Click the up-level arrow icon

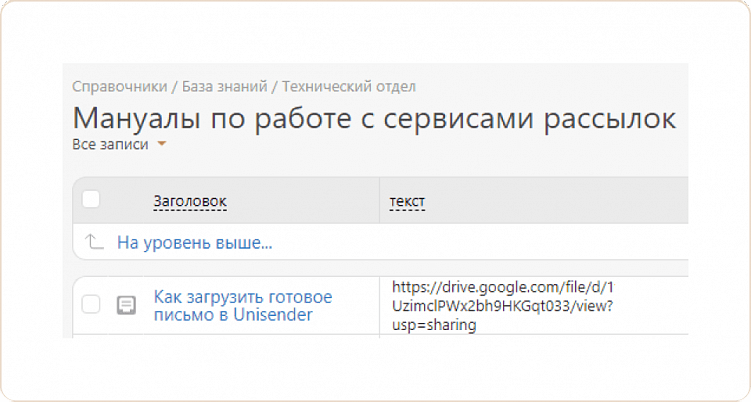pyautogui.click(x=94, y=242)
